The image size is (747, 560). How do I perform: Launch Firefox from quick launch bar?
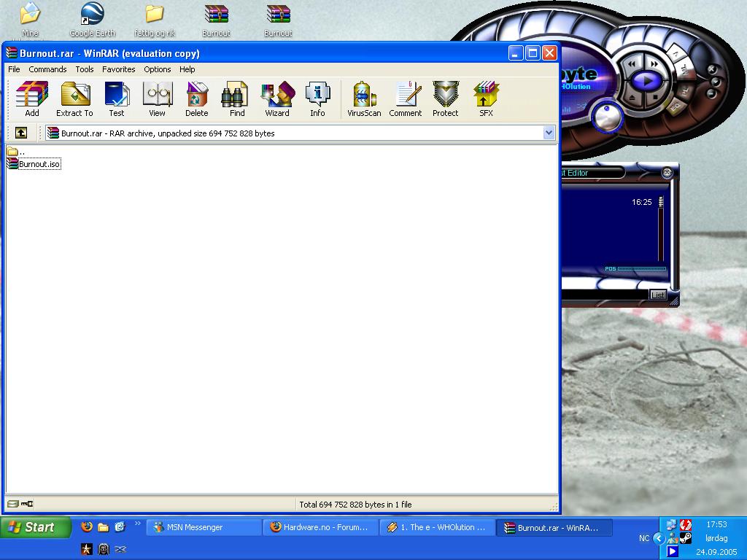point(87,526)
